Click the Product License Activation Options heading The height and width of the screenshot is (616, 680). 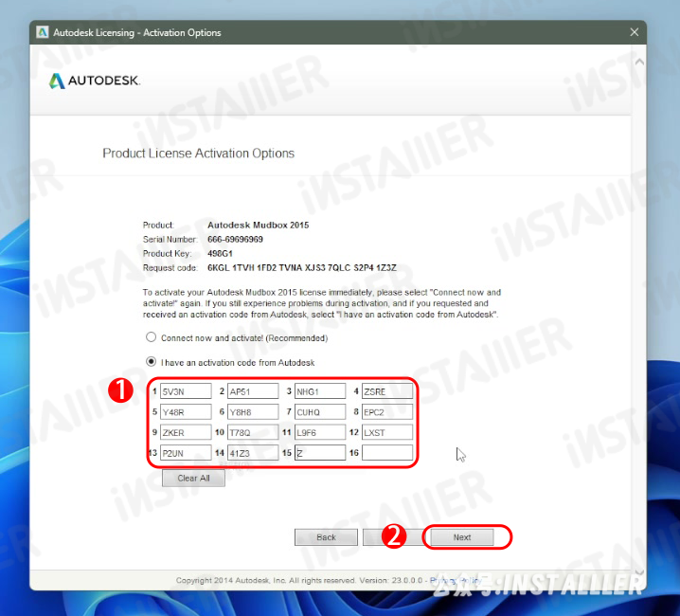point(198,154)
